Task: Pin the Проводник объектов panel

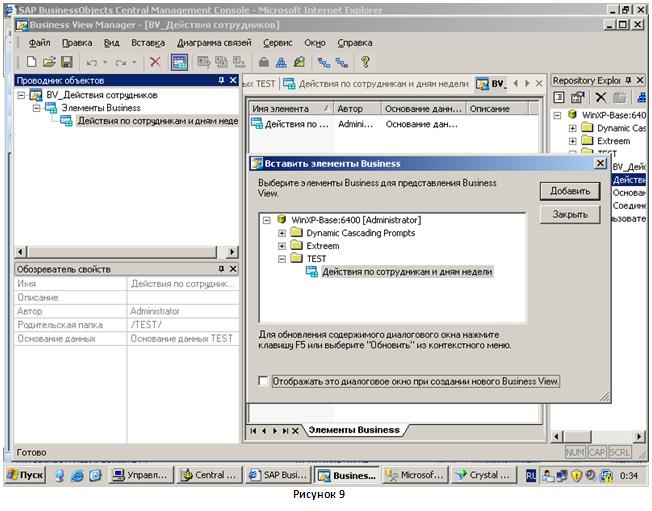Action: 221,80
